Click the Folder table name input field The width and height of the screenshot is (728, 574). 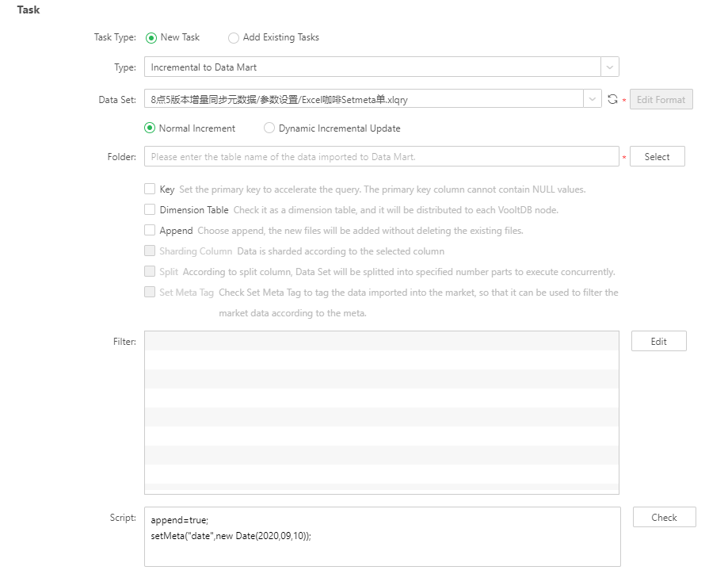click(381, 157)
